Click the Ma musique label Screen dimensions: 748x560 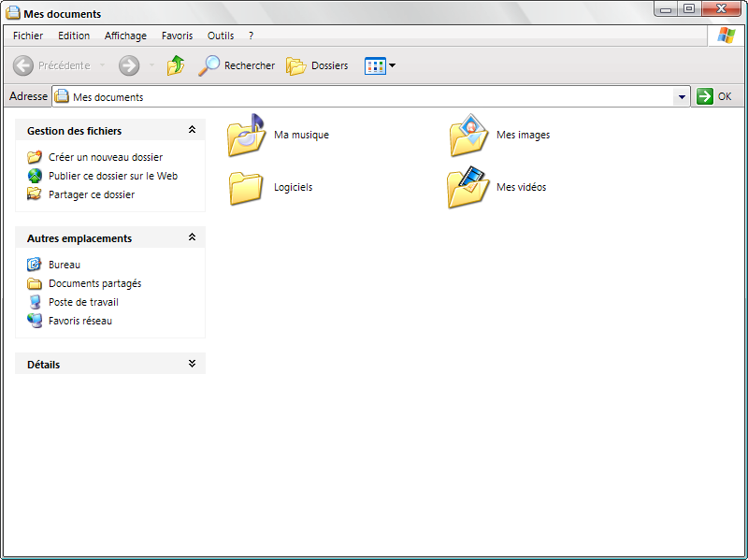point(301,135)
